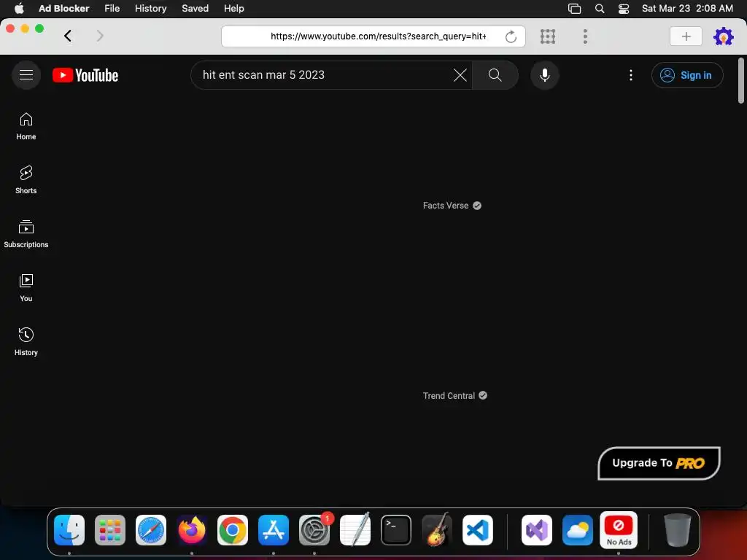Open GarageBand from the Dock

click(437, 530)
